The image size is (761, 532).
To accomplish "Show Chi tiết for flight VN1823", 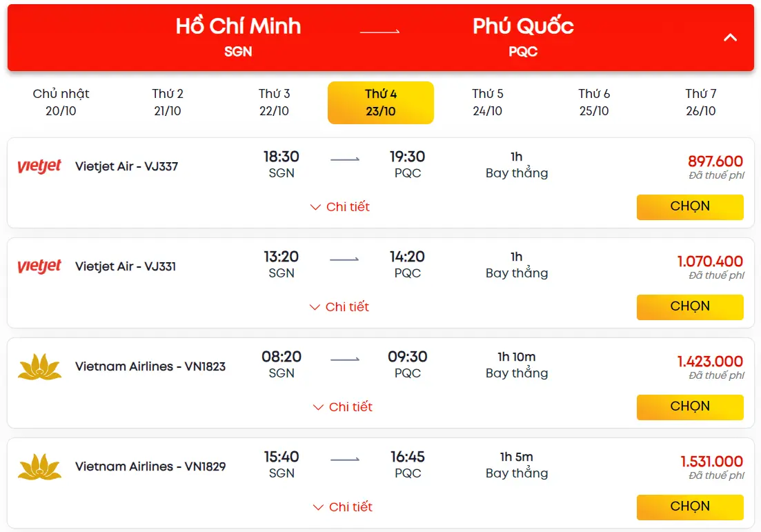I will (x=343, y=407).
